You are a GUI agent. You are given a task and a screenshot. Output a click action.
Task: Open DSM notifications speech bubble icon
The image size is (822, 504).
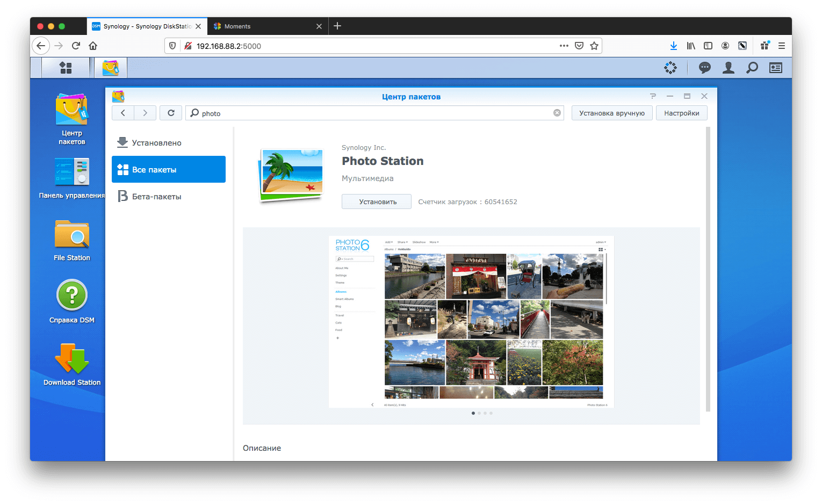704,68
